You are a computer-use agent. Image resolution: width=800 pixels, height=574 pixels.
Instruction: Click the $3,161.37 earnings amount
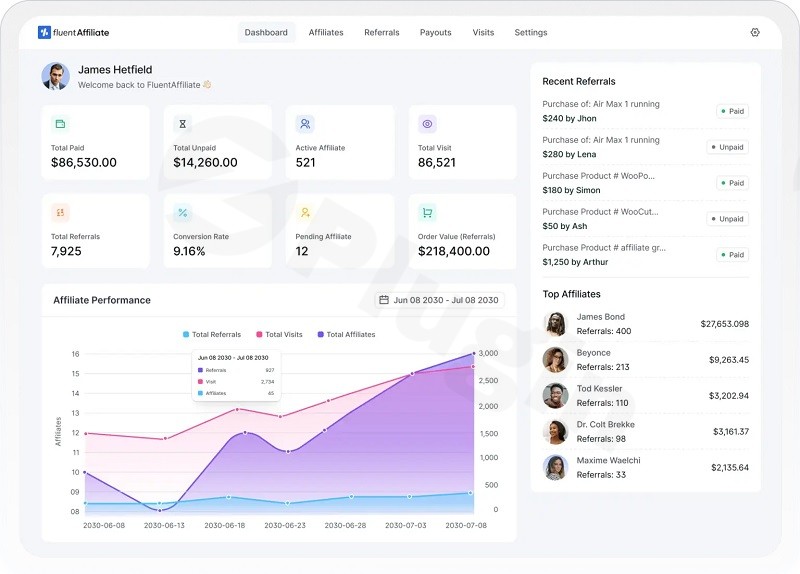[x=731, y=432]
